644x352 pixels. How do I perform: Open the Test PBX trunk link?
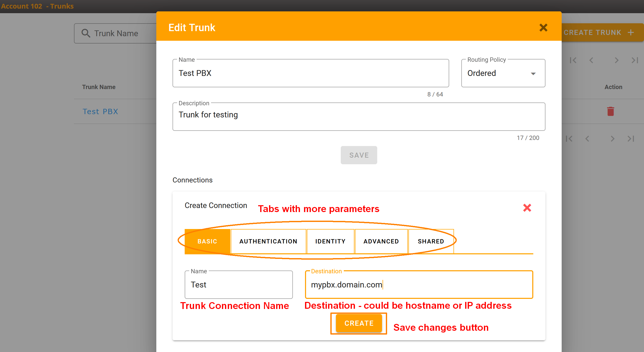[x=100, y=111]
